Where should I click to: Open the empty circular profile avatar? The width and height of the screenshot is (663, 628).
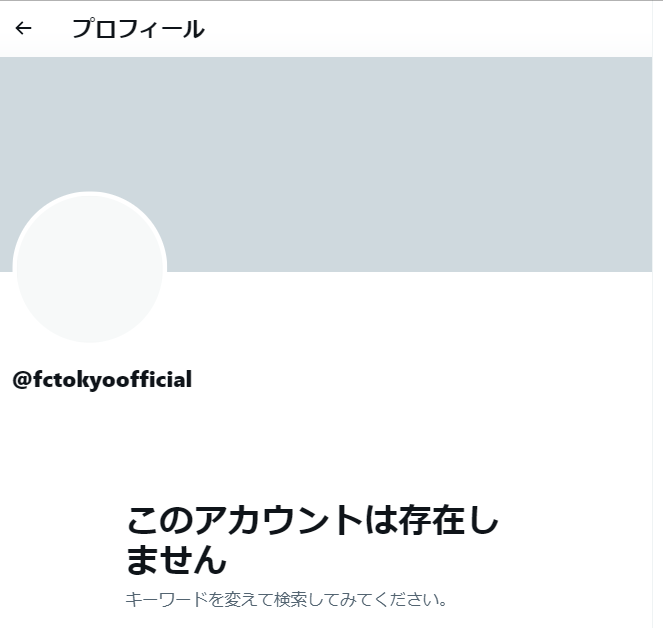(x=90, y=267)
